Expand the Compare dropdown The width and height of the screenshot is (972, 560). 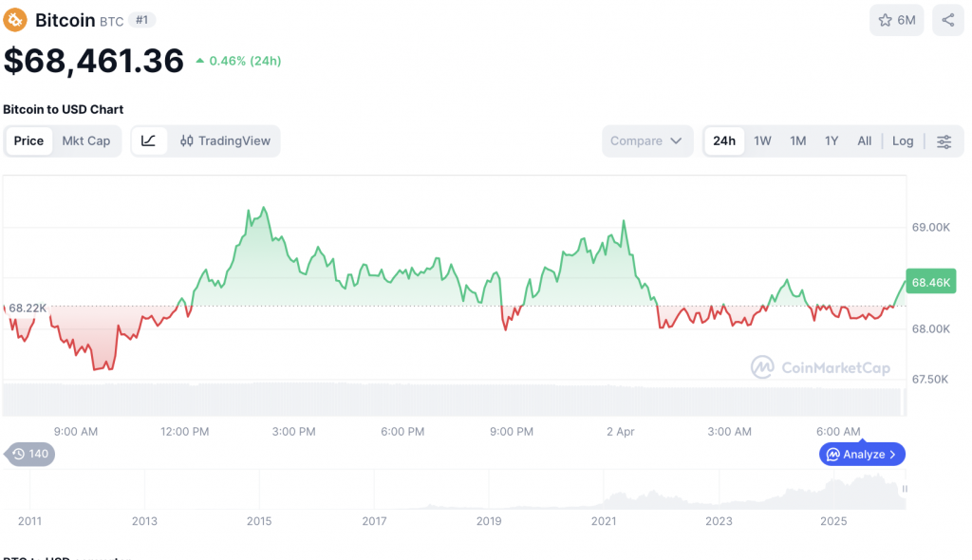click(x=646, y=141)
